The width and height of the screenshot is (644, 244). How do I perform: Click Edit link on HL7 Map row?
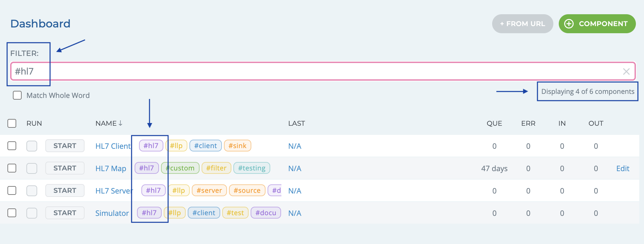click(x=622, y=168)
